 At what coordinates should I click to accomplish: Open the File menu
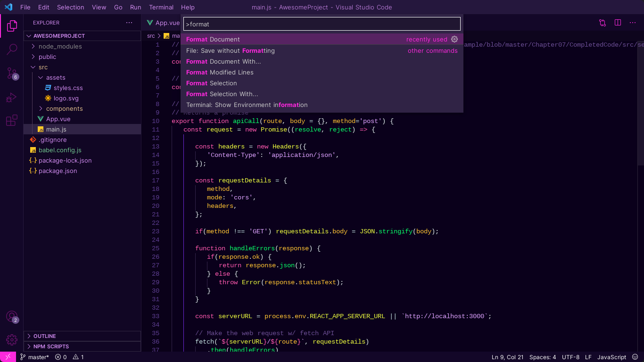25,7
